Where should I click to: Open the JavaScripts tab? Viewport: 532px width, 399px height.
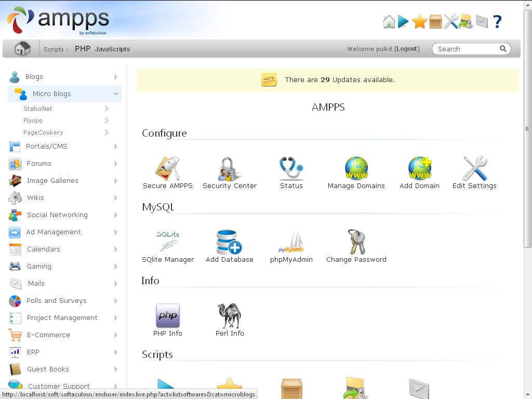(x=112, y=49)
